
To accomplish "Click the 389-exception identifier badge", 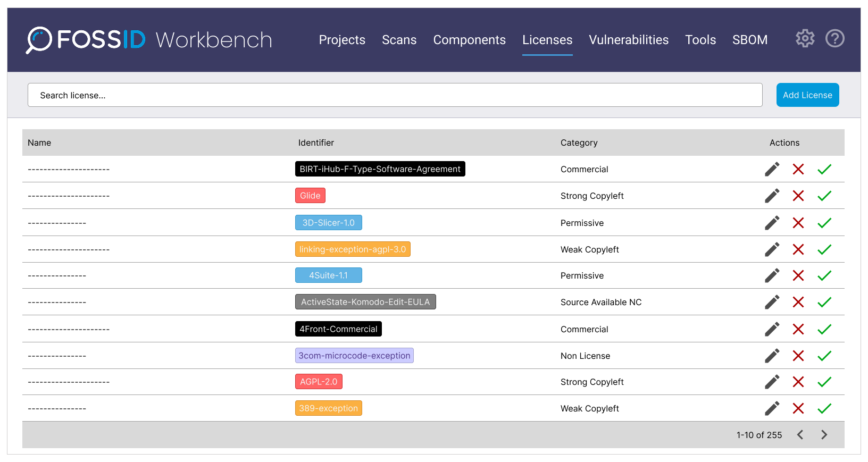I will [329, 408].
